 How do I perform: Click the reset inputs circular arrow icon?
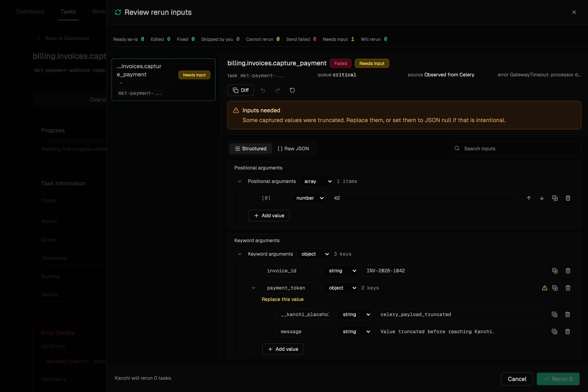292,90
